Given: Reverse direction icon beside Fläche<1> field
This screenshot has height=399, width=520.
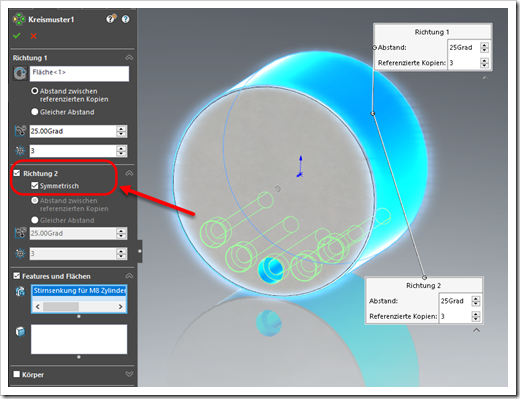Looking at the screenshot, I should [20, 73].
